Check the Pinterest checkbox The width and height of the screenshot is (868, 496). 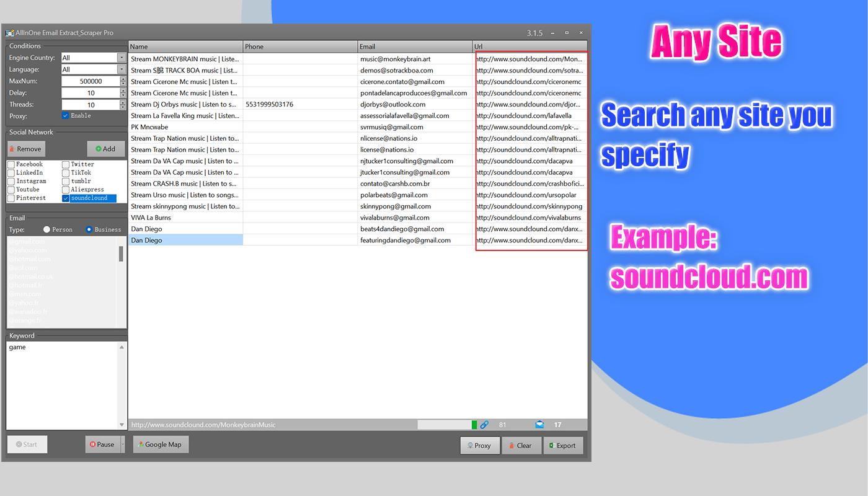11,198
